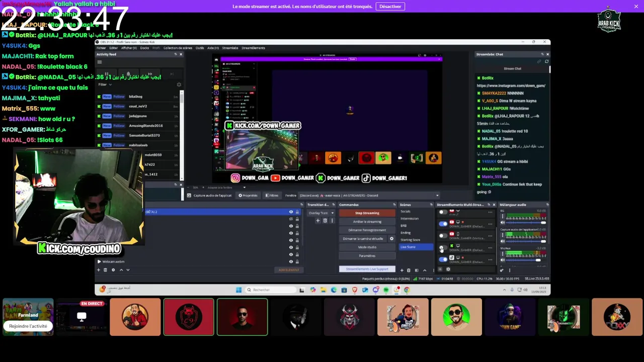Hide the (BÊTA) 2 source eye

(x=291, y=212)
